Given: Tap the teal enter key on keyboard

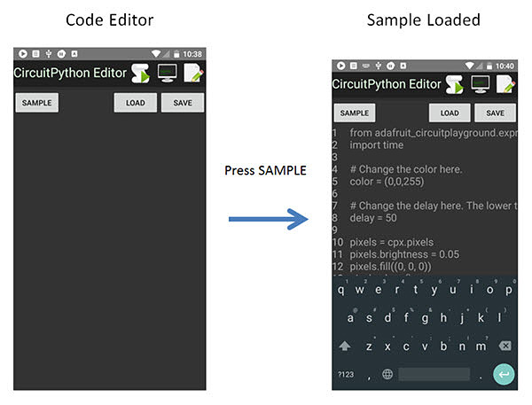Looking at the screenshot, I should click(x=504, y=374).
